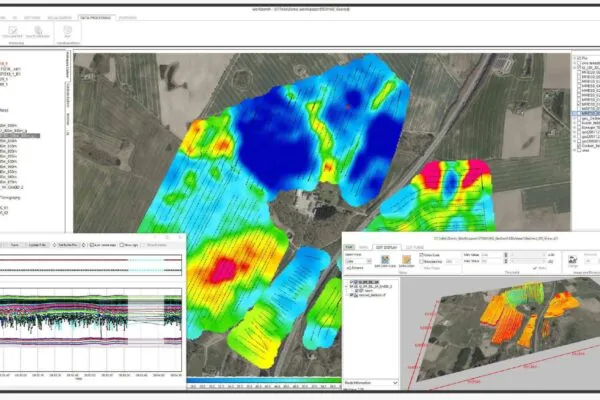
Task: Open the last tab right of EDIT DISPLAY
Action: click(415, 247)
